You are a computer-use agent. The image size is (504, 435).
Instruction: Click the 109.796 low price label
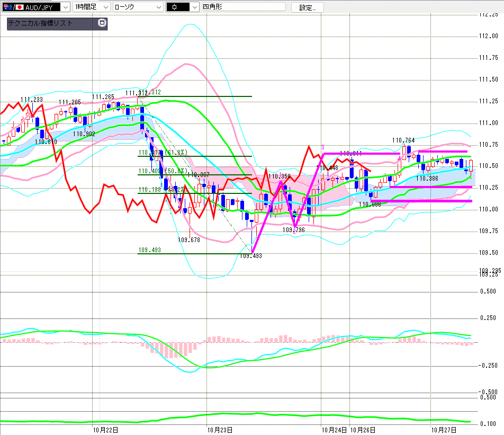(x=293, y=230)
